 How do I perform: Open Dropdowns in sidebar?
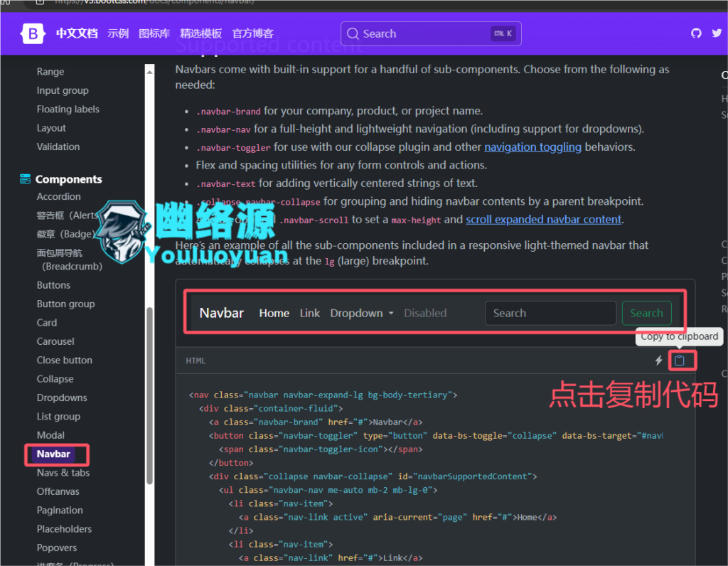pos(62,398)
